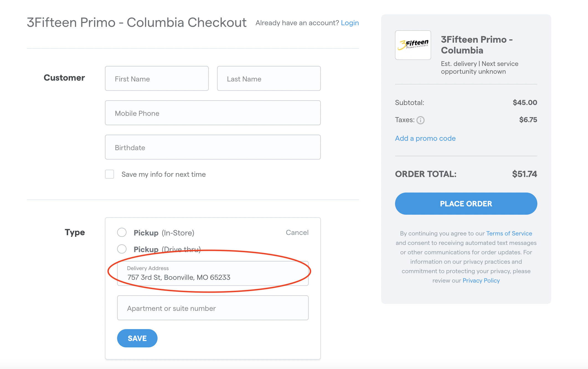
Task: Select Pickup (Drive thru) radio option
Action: coord(122,249)
